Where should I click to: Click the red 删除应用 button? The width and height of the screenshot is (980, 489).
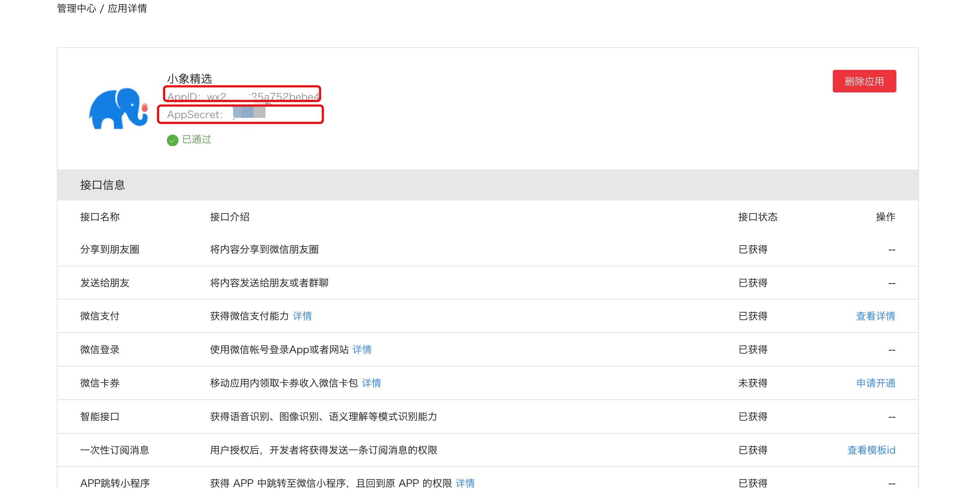[864, 81]
